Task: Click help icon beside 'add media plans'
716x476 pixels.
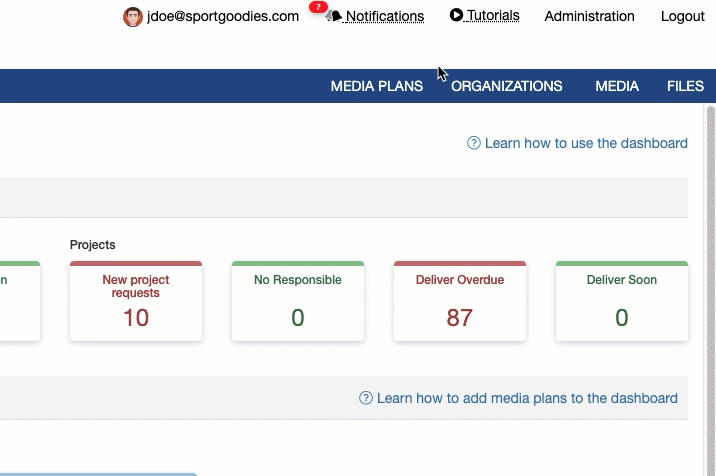Action: point(366,398)
